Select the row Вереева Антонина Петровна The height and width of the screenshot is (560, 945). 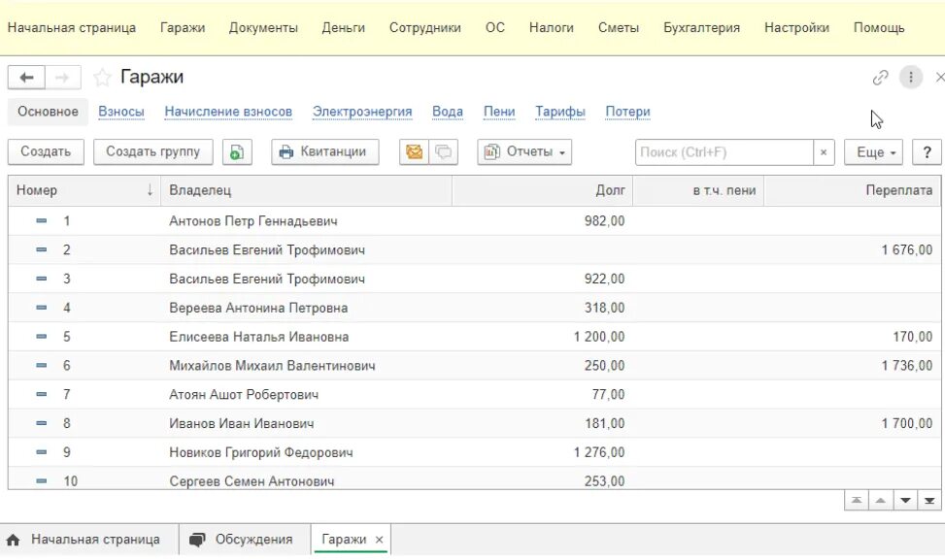(474, 308)
